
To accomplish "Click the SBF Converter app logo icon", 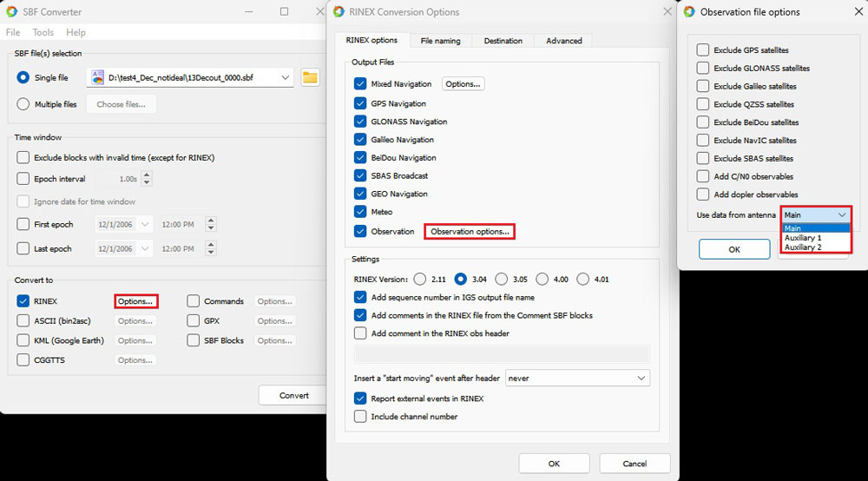I will click(x=11, y=12).
